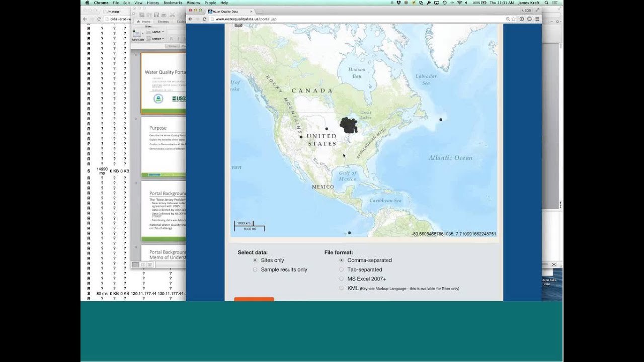Open the History menu
Screen dimensions: 644x362
[153, 3]
